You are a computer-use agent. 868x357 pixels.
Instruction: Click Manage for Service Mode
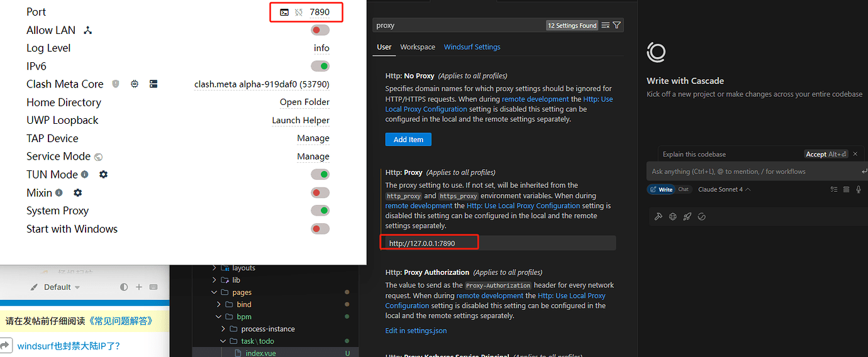click(x=313, y=157)
